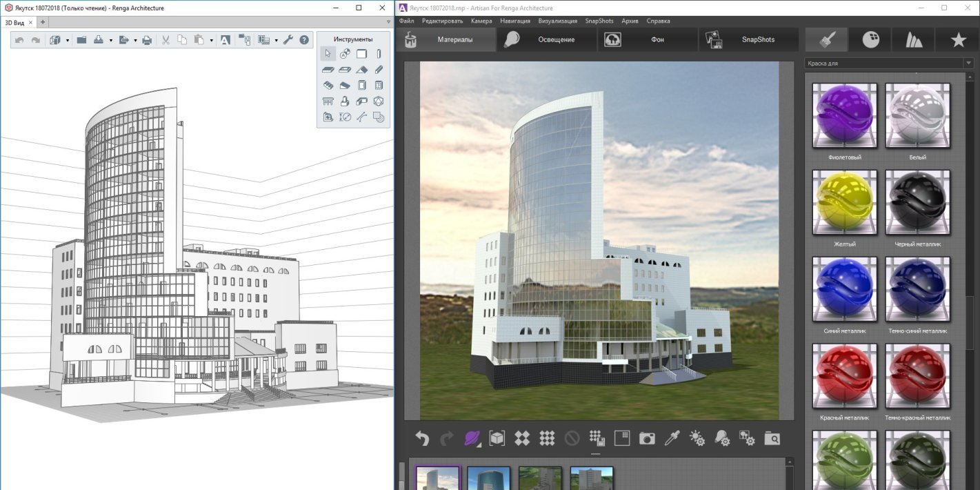This screenshot has width=980, height=490.
Task: Click the Print icon in Renga toolbar
Action: 148,40
